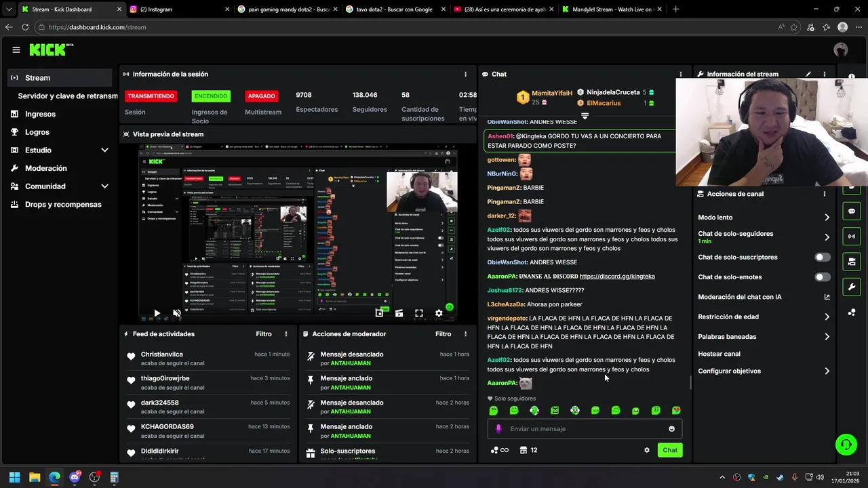Click the ENCENDIDO status badge

tap(211, 96)
